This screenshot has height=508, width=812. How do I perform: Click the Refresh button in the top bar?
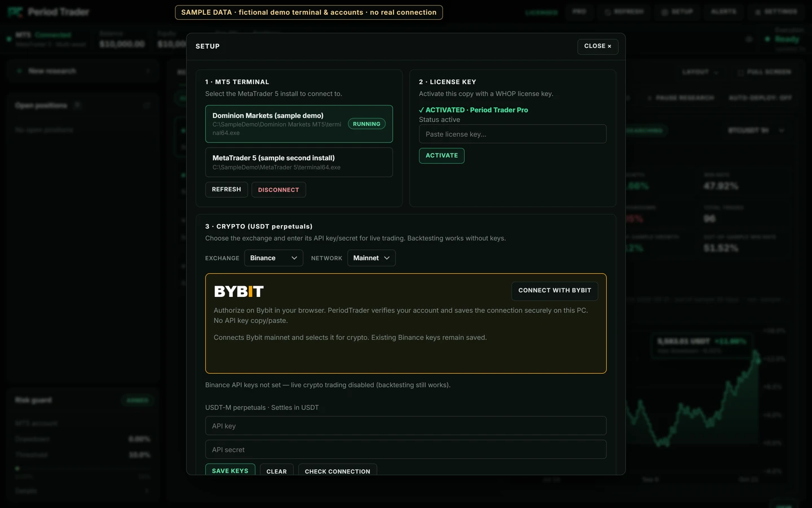coord(624,12)
